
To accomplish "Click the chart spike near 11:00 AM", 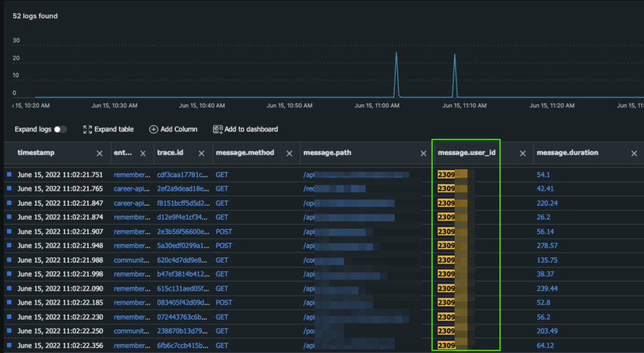I will pyautogui.click(x=396, y=74).
